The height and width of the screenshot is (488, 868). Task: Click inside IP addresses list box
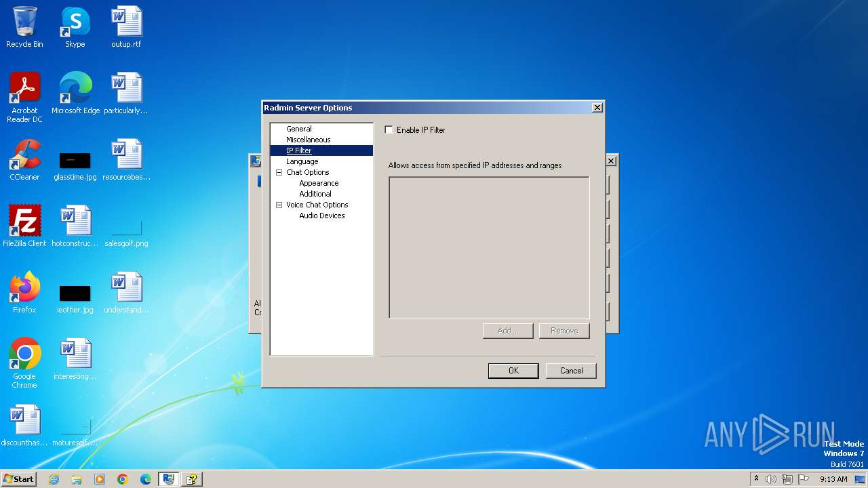click(x=489, y=247)
